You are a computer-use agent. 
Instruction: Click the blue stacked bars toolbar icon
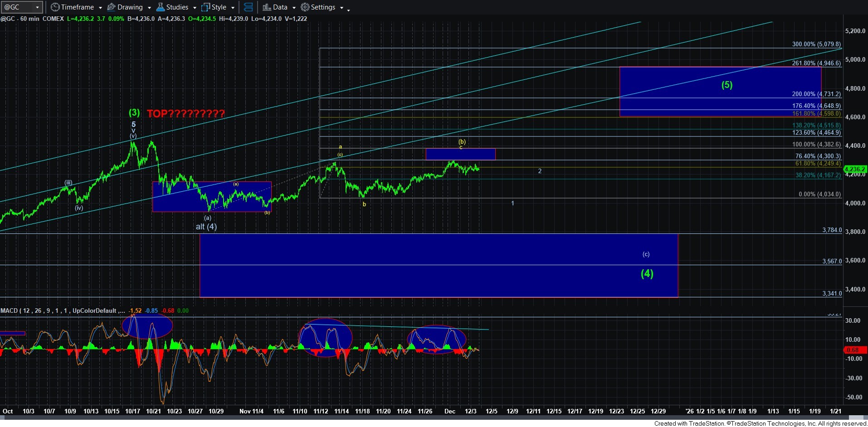pyautogui.click(x=248, y=7)
